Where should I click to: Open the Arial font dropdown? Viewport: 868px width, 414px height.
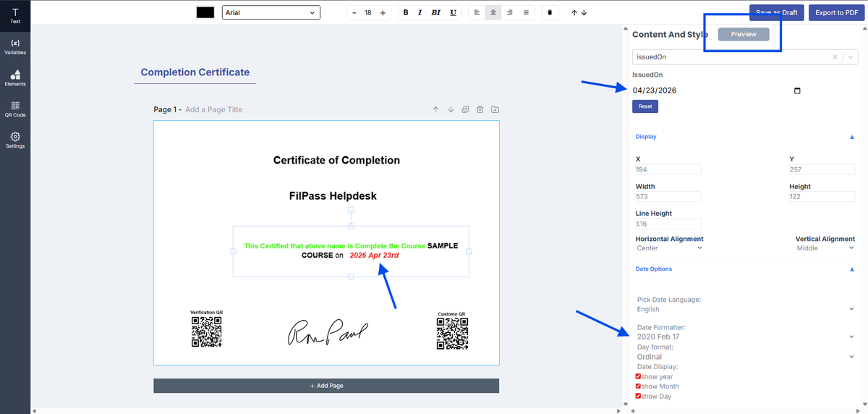pyautogui.click(x=271, y=12)
